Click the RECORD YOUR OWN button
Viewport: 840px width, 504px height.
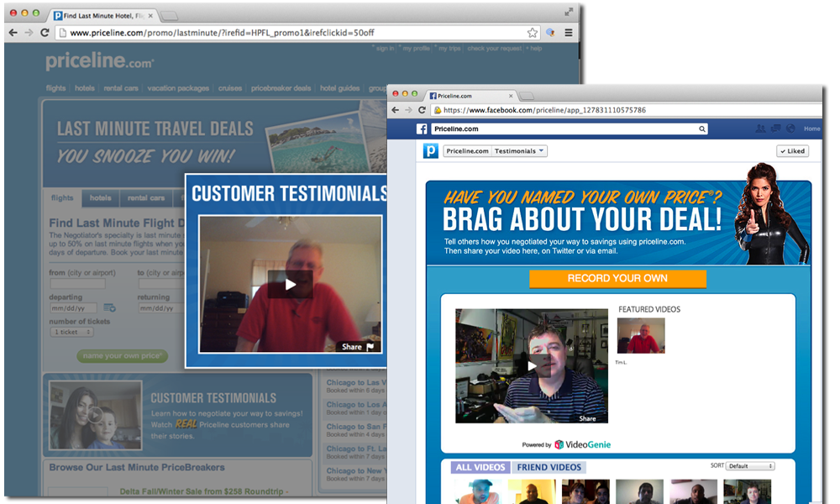(617, 279)
